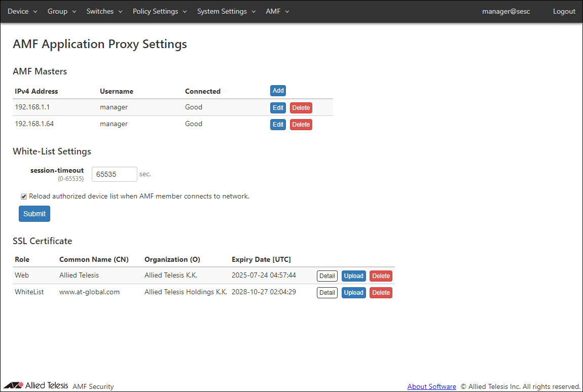This screenshot has height=392, width=583.
Task: Open the About Software link
Action: pyautogui.click(x=431, y=386)
